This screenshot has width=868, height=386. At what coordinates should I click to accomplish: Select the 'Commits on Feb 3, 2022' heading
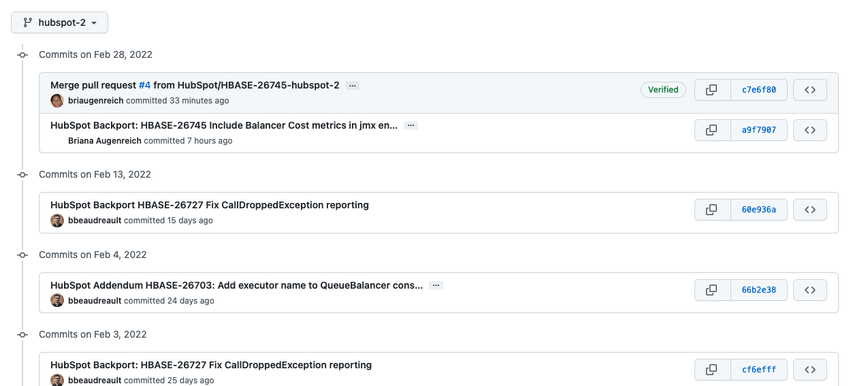point(93,334)
